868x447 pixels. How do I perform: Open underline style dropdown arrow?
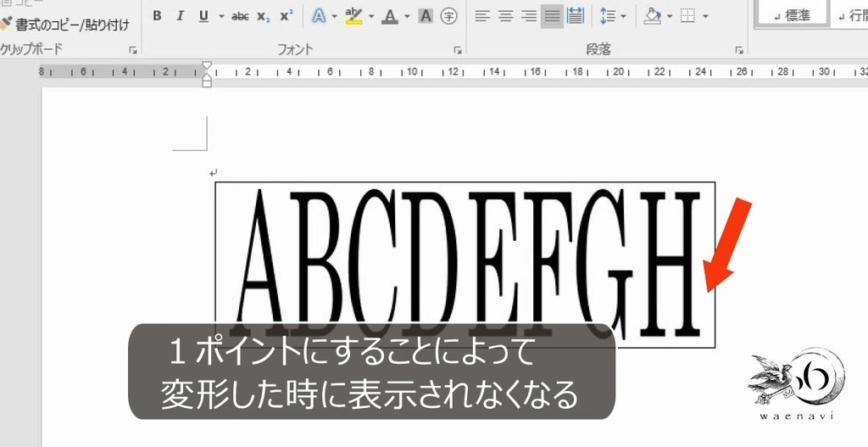[x=221, y=16]
